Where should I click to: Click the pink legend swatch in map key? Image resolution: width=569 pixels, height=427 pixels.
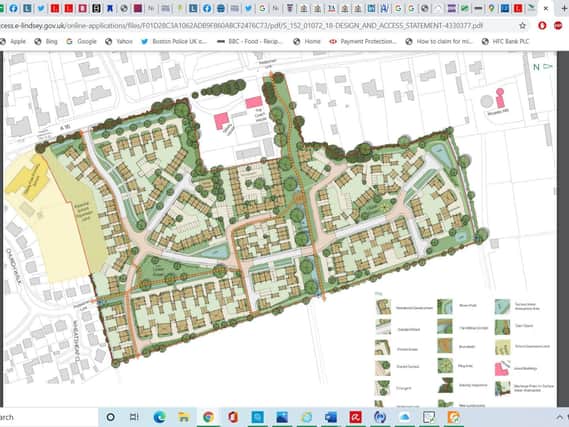[503, 368]
